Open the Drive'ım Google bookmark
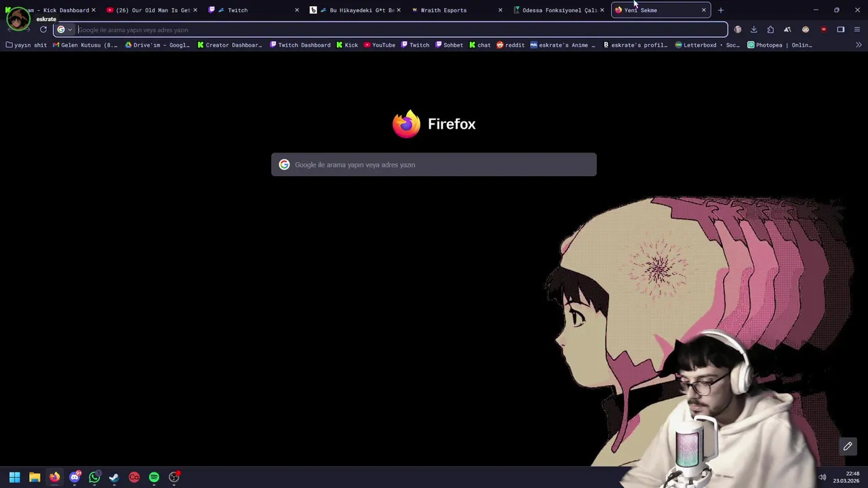The width and height of the screenshot is (868, 488). [157, 45]
